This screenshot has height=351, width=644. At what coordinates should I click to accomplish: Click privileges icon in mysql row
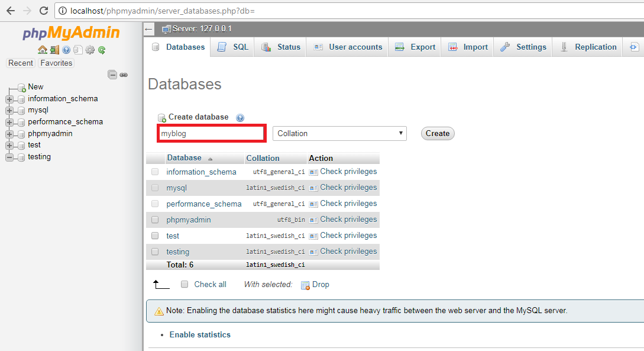(x=313, y=188)
